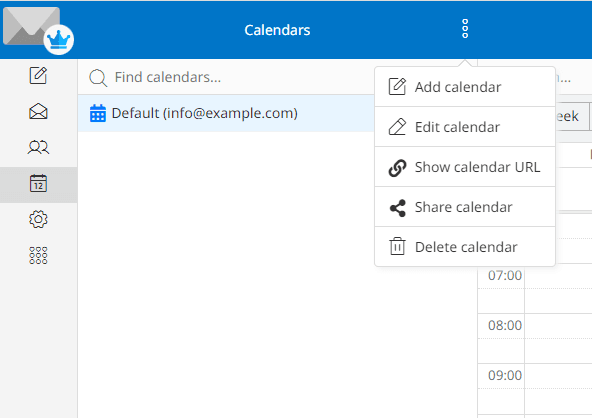Open the settings gear icon
592x418 pixels.
click(38, 219)
